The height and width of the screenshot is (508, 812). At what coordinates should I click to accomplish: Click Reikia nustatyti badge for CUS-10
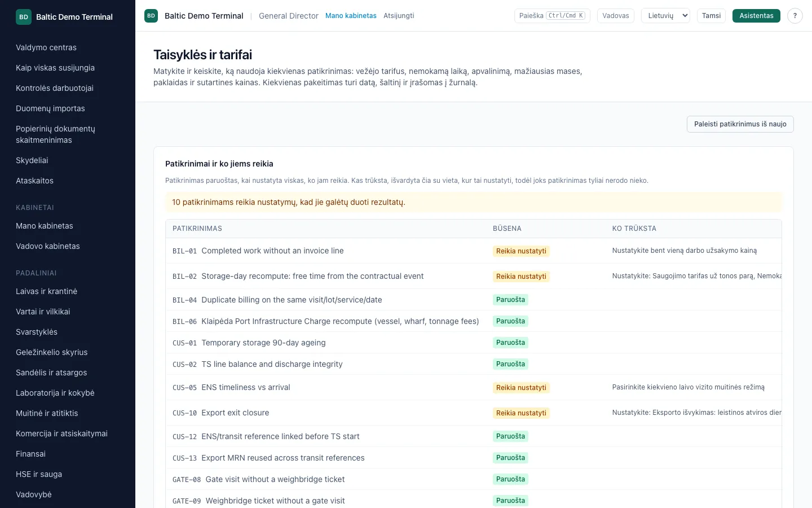point(521,413)
